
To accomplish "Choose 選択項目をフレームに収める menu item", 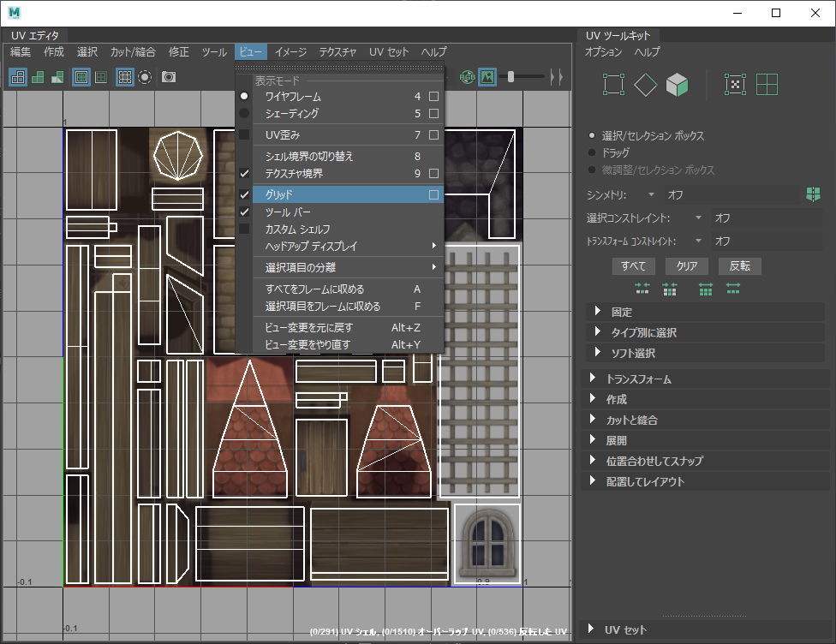I will click(x=339, y=306).
